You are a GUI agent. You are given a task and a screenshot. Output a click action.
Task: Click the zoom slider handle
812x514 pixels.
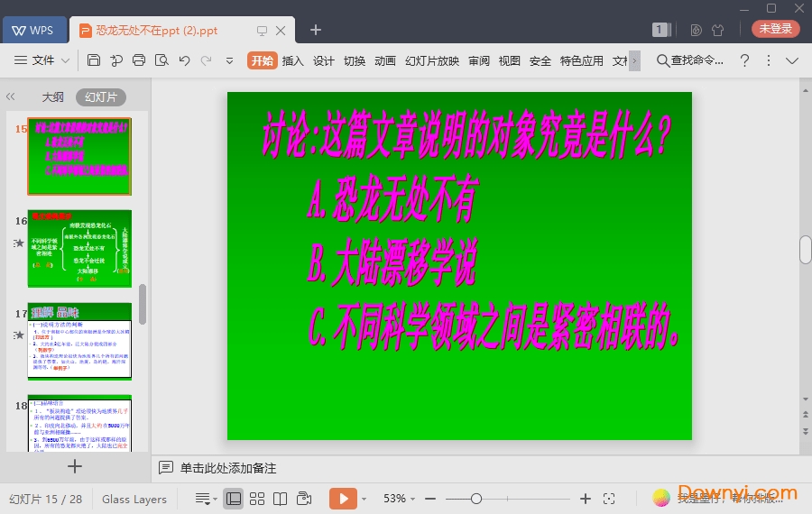[x=476, y=499]
